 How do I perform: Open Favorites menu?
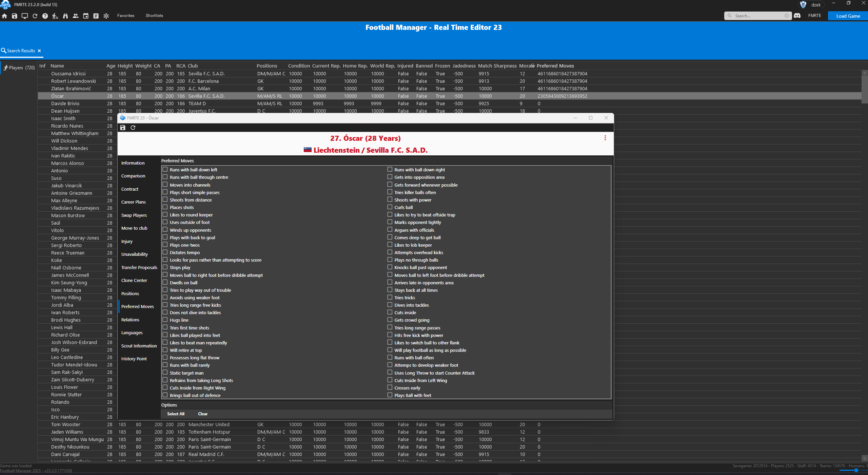pos(126,16)
